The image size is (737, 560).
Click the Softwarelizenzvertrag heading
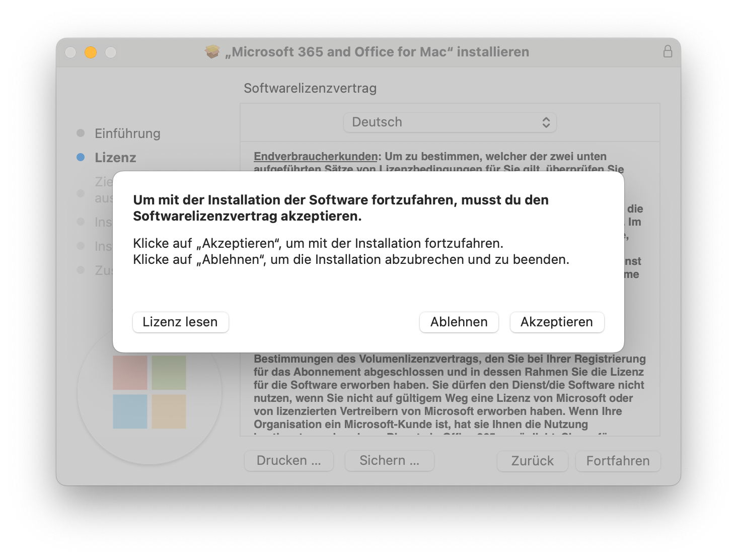click(310, 88)
